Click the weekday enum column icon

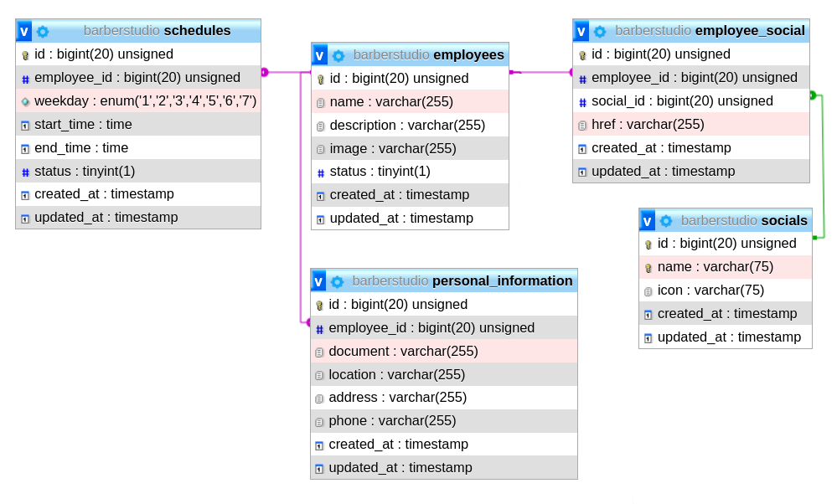click(25, 101)
